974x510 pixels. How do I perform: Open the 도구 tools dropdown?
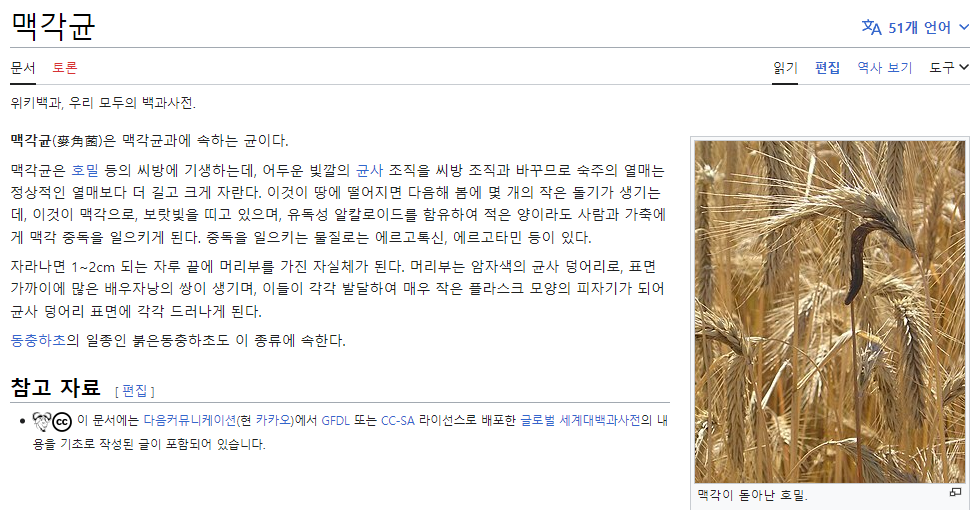coord(949,68)
